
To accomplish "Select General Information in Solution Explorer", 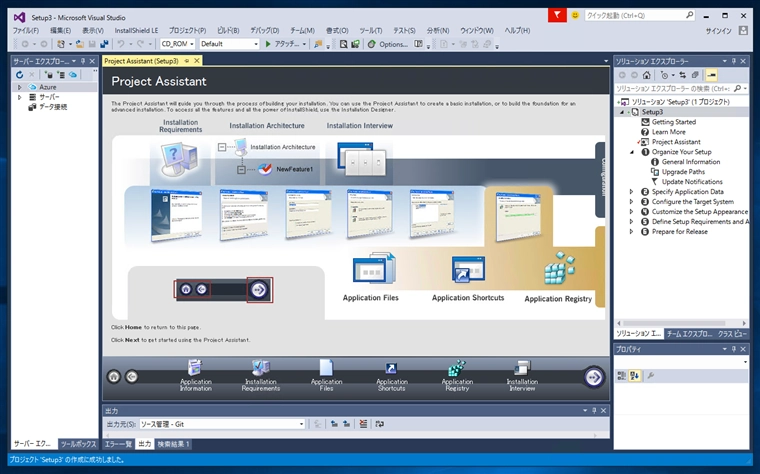I will 691,162.
